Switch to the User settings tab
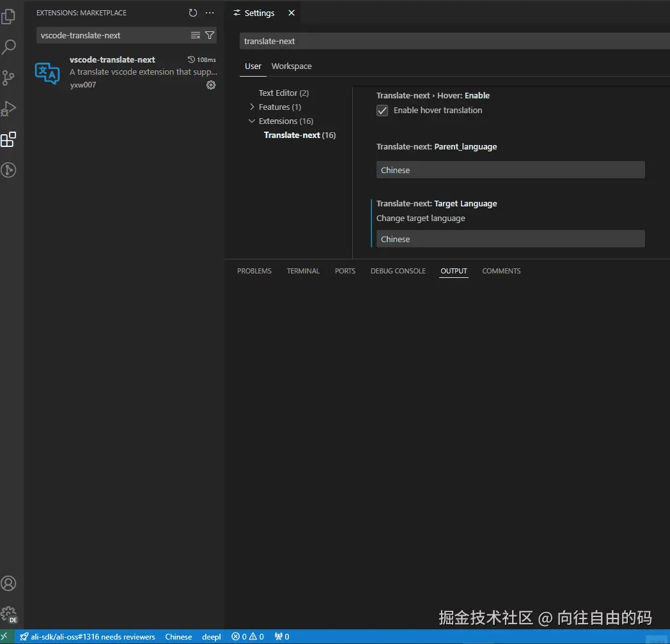The image size is (670, 644). click(x=253, y=66)
